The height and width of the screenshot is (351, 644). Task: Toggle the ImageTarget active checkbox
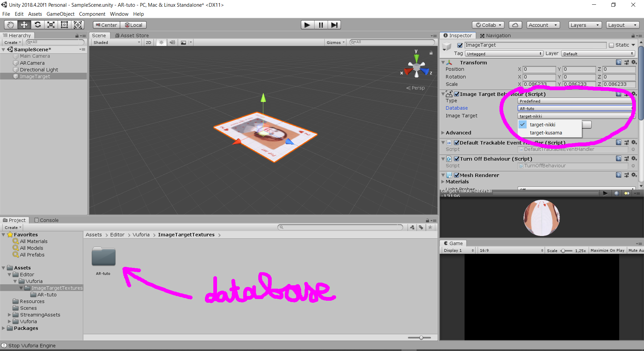pyautogui.click(x=460, y=45)
